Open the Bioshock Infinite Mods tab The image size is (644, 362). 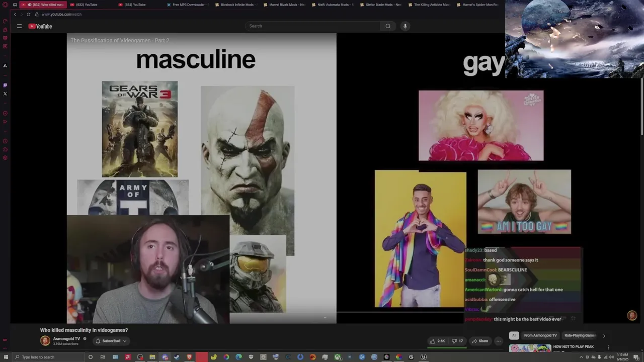[235, 5]
